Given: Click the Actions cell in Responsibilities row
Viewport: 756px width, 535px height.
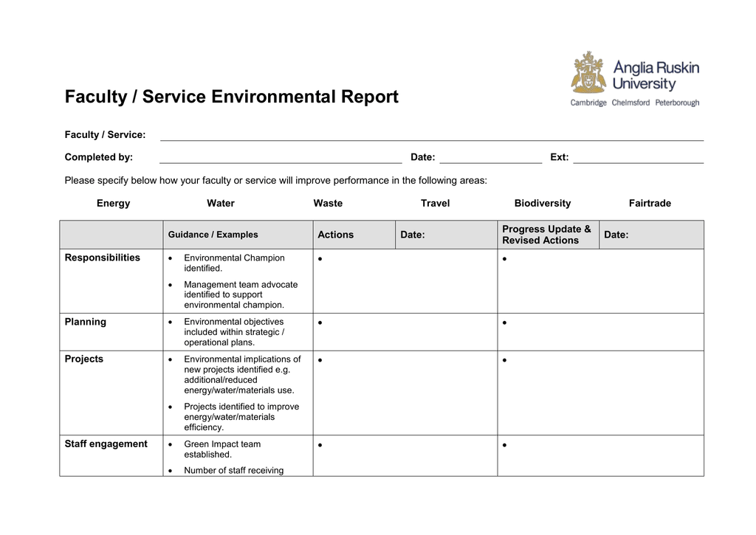Looking at the screenshot, I should (405, 281).
